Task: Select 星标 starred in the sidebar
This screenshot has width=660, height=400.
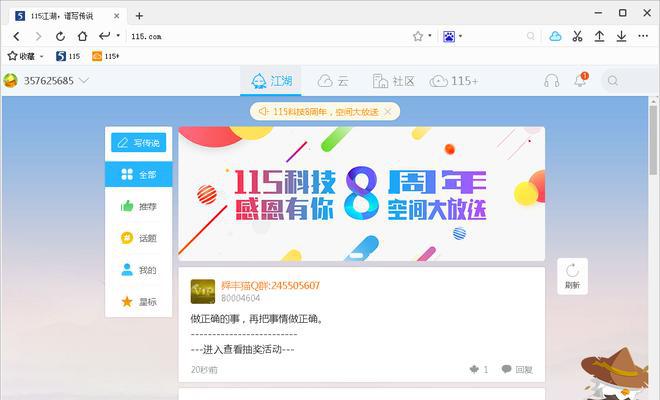Action: [x=138, y=301]
